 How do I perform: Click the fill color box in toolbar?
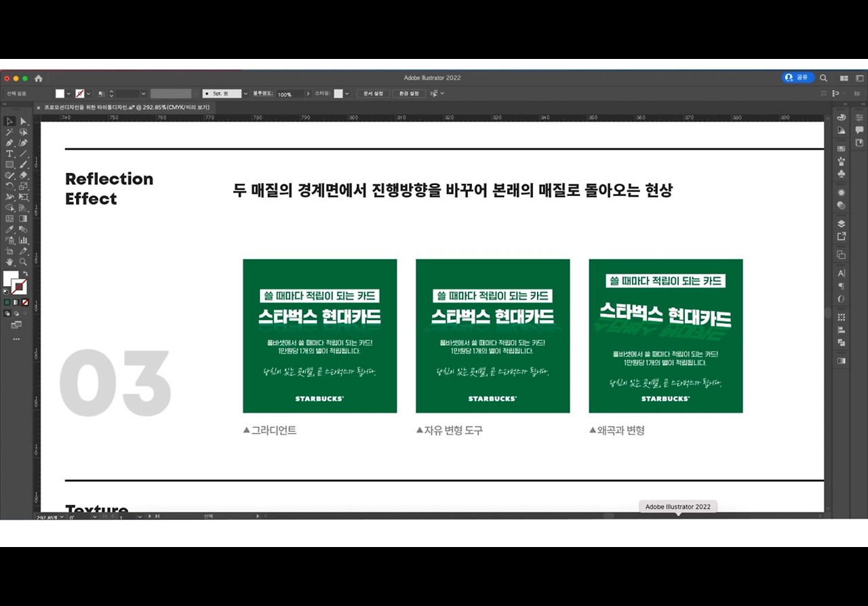click(x=10, y=279)
